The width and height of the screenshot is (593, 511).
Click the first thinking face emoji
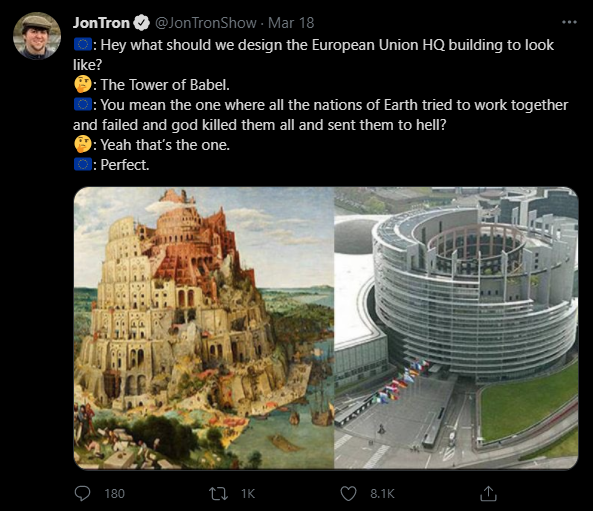click(x=82, y=84)
